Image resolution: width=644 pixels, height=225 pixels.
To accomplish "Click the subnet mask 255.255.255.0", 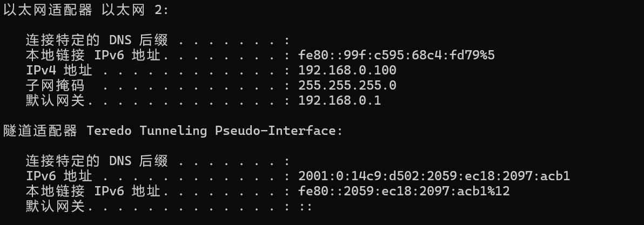I will (x=347, y=85).
